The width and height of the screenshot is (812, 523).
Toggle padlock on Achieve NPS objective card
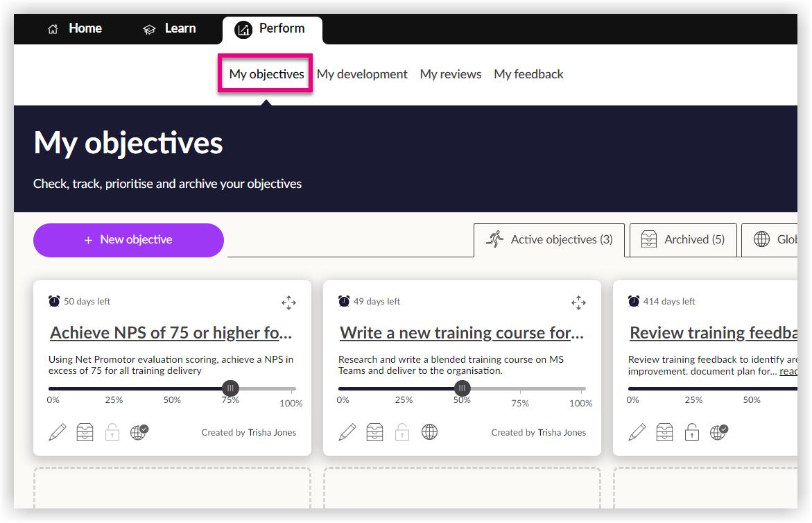click(112, 432)
